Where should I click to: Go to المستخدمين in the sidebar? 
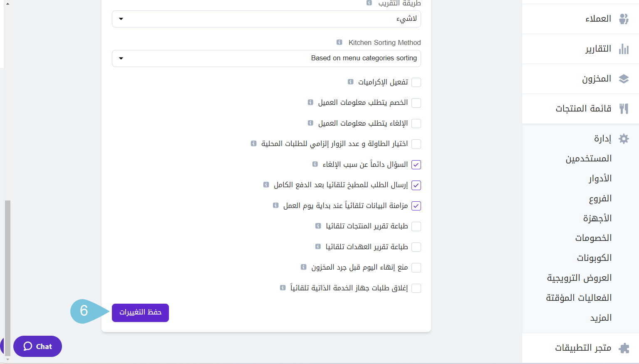(588, 158)
